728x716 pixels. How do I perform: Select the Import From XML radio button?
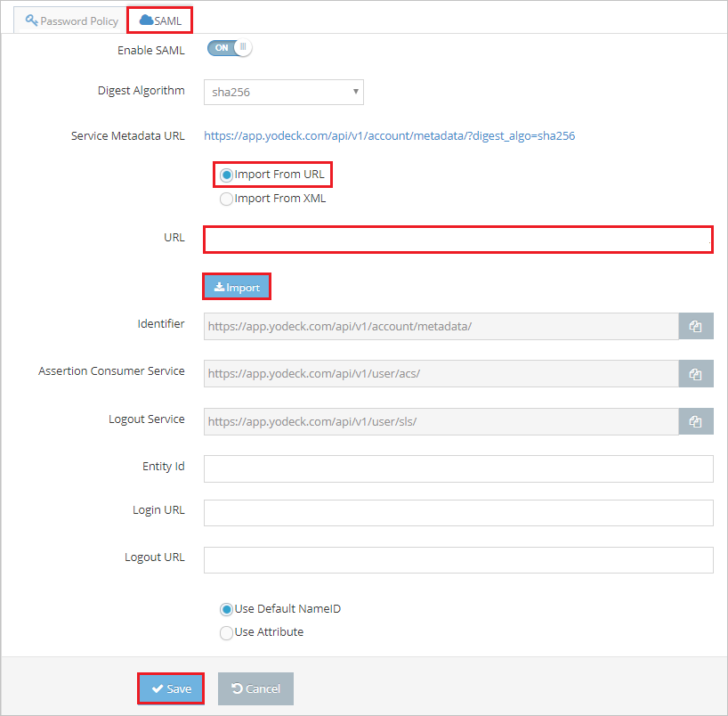click(x=226, y=198)
